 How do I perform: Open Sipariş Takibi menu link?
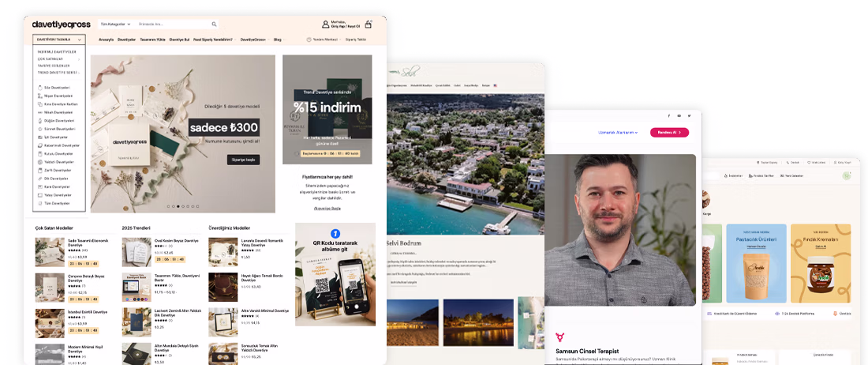point(356,40)
